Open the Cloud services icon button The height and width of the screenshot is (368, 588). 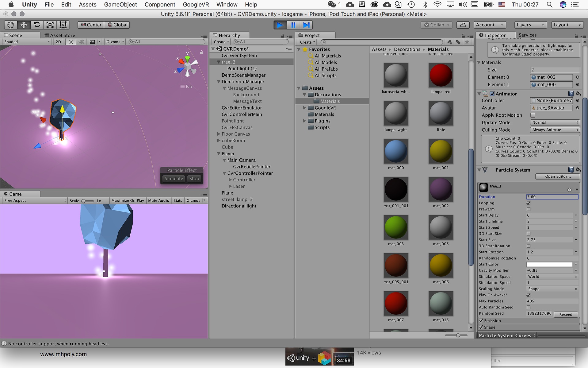[x=463, y=25]
